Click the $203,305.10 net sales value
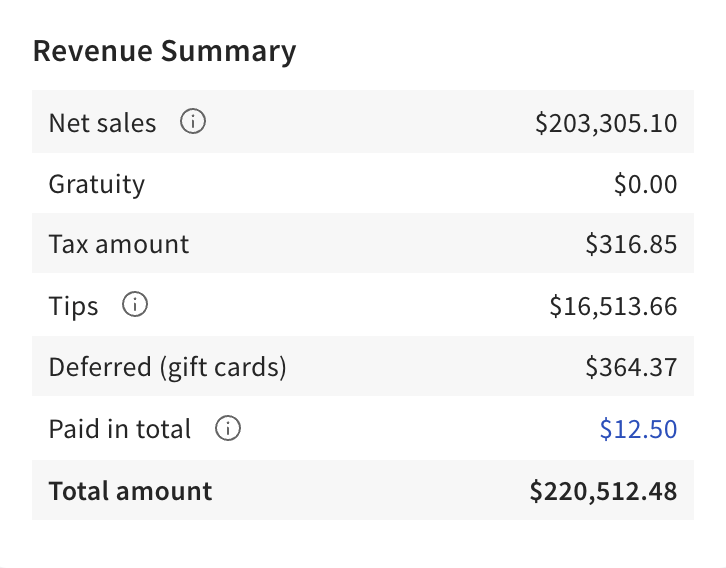Image resolution: width=726 pixels, height=568 pixels. pos(606,123)
